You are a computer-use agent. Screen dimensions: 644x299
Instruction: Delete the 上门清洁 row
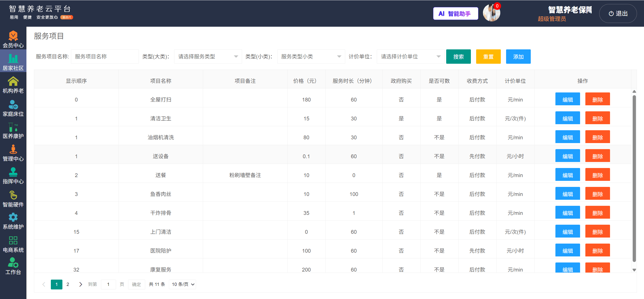[x=597, y=231]
